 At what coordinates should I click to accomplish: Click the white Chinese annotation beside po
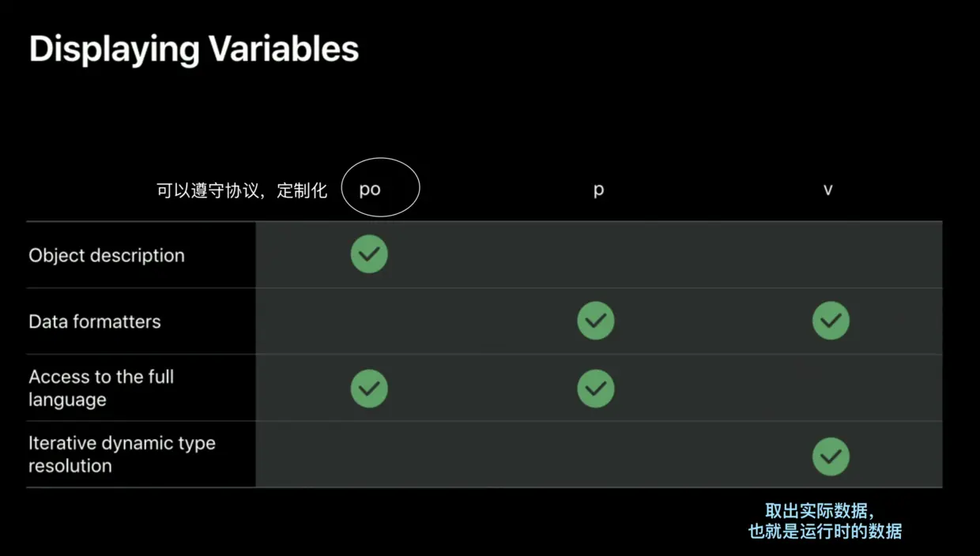point(242,190)
